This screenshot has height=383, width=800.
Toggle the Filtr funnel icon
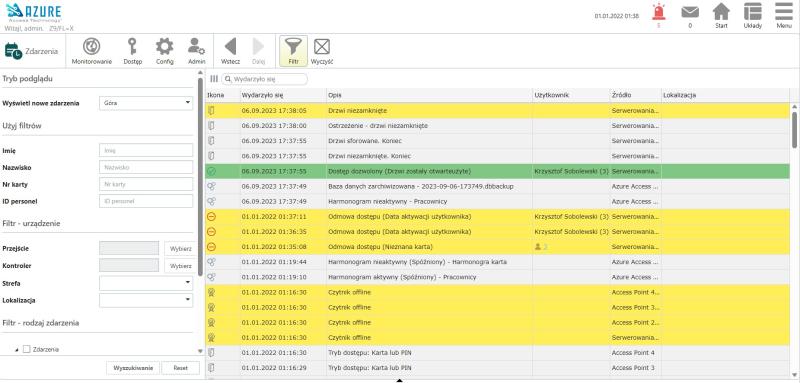293,51
